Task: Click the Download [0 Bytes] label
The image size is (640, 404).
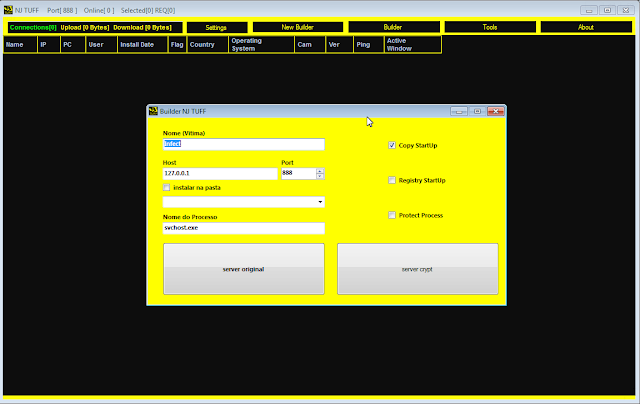Action: (142, 27)
